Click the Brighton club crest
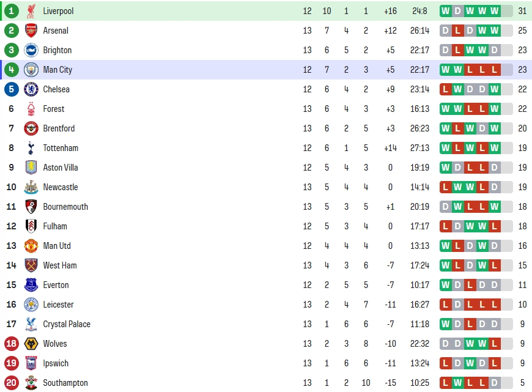The image size is (532, 392). (31, 50)
